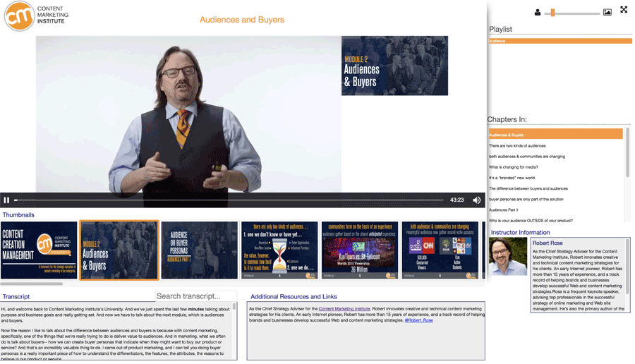Jump to chapter Who is your audience OUTSIDE
The image size is (635, 364).
tap(531, 221)
